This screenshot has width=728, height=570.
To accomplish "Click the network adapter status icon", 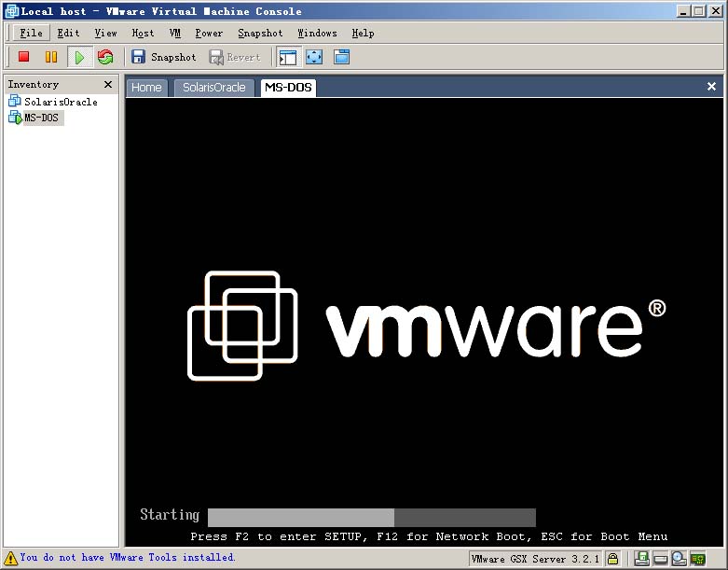I will [x=698, y=559].
